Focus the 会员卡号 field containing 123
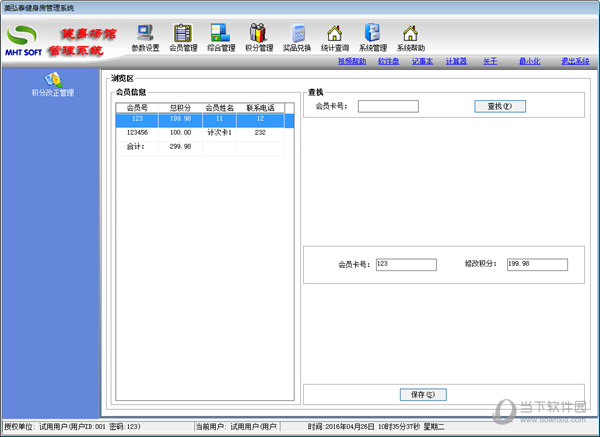The height and width of the screenshot is (437, 600). point(406,264)
